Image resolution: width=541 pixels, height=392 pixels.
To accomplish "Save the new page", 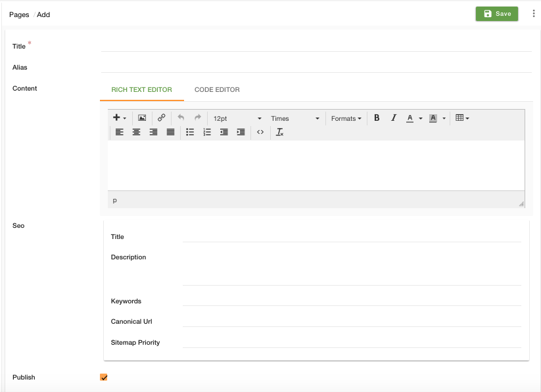I will [497, 14].
